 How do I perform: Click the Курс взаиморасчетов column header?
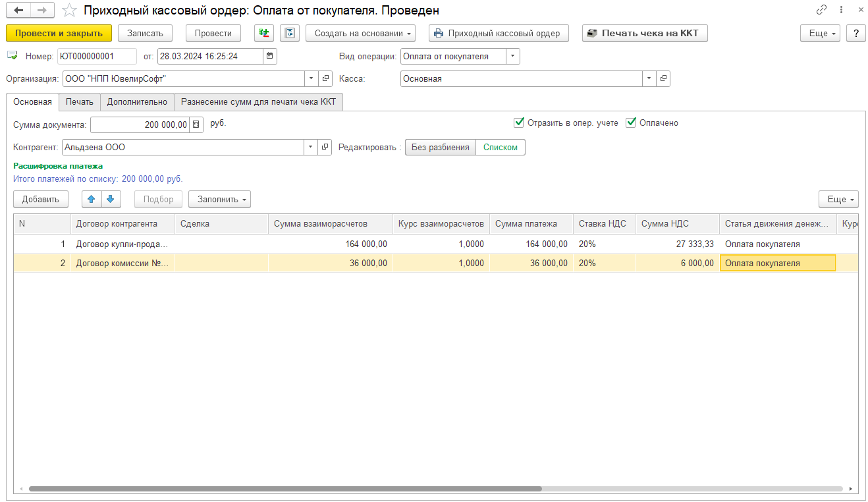coord(441,224)
